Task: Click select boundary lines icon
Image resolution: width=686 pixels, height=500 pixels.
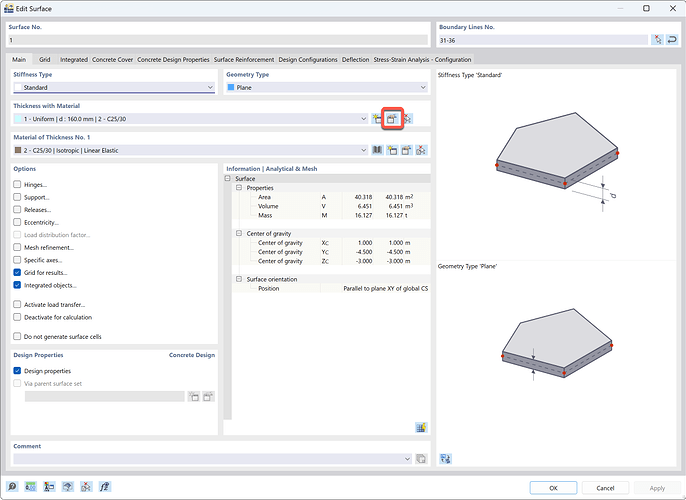Action: click(x=657, y=40)
